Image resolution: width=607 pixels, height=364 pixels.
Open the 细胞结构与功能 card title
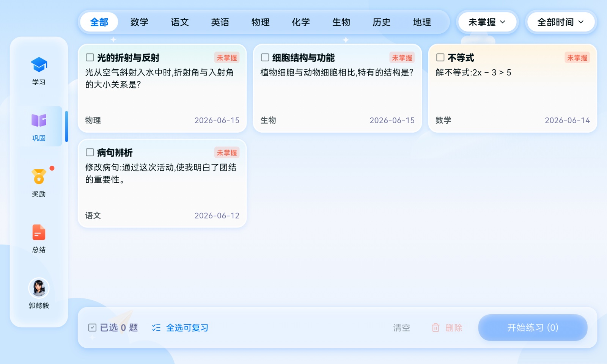[x=303, y=58]
